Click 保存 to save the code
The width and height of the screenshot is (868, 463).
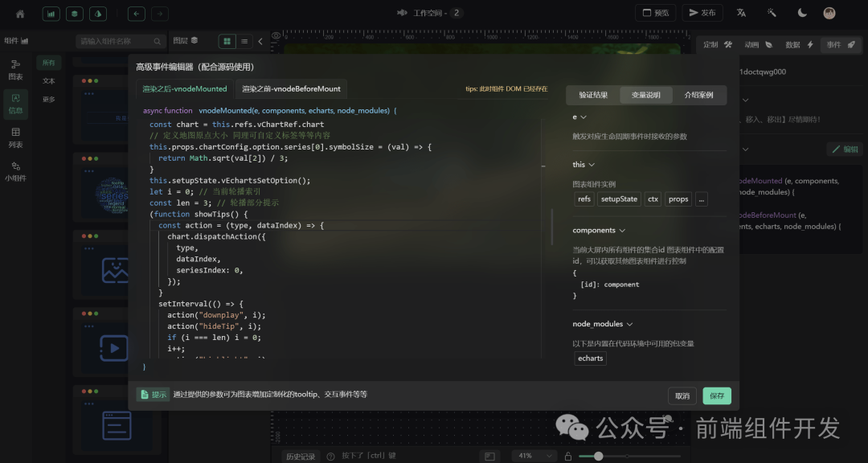tap(717, 396)
